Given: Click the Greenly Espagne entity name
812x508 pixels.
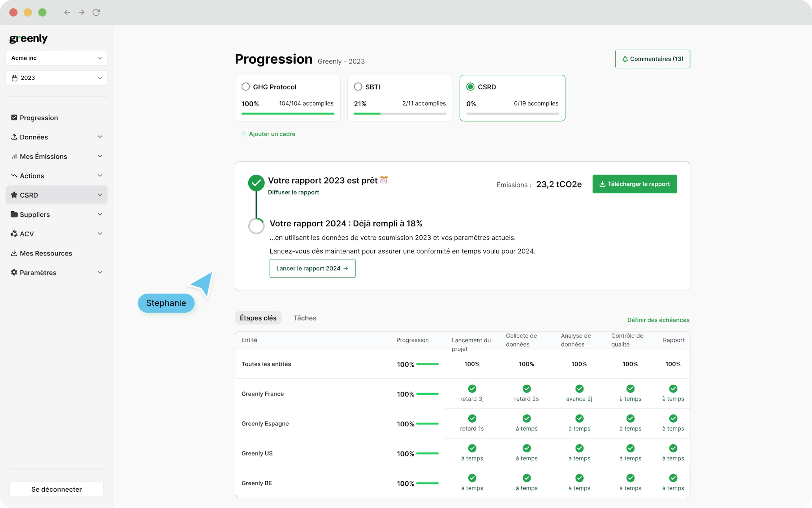Looking at the screenshot, I should pos(265,423).
